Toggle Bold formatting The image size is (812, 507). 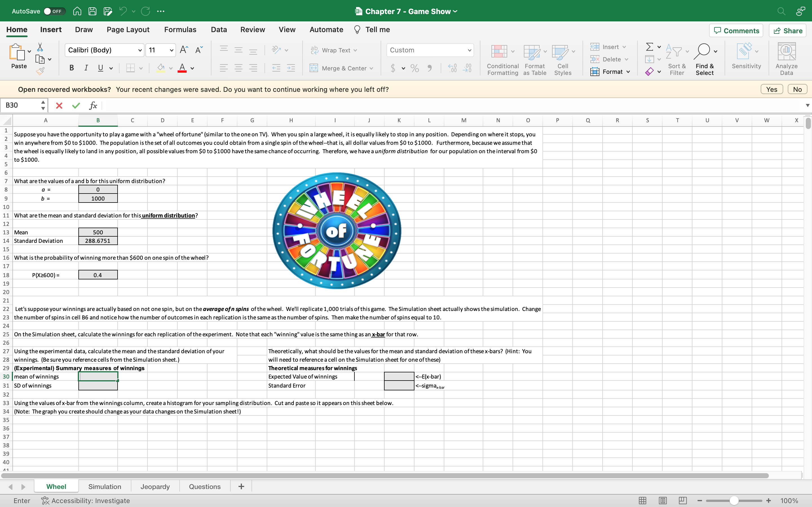click(x=71, y=68)
